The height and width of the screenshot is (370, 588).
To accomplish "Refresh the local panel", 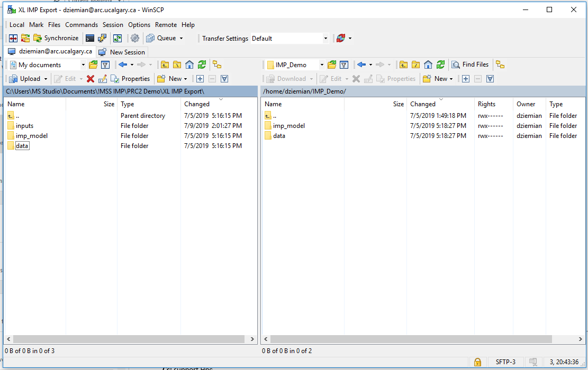I will tap(202, 65).
